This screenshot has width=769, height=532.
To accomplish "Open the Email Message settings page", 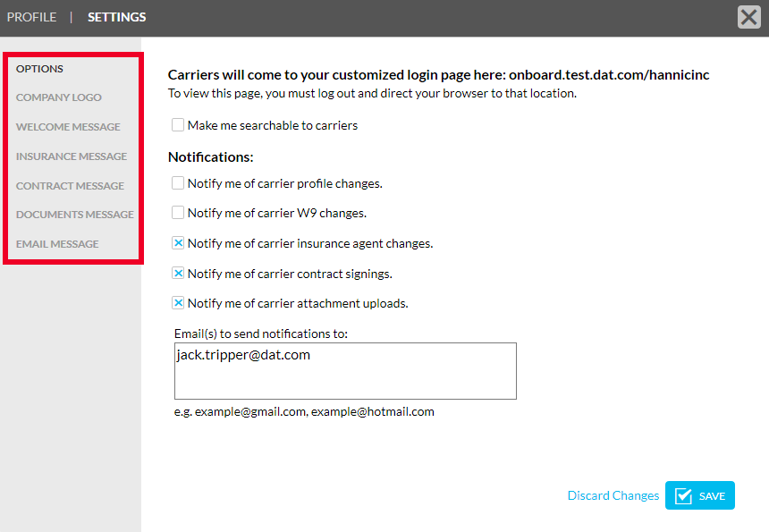I will (57, 243).
